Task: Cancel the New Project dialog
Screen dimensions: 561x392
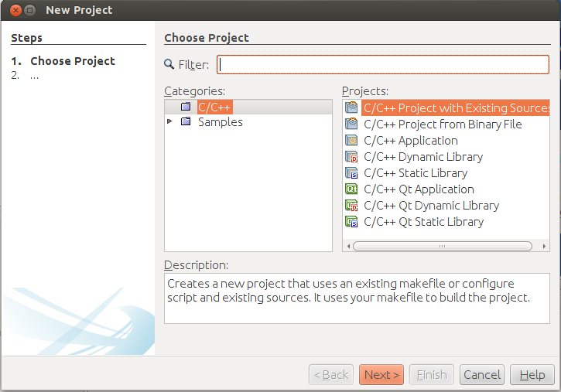Action: (481, 375)
